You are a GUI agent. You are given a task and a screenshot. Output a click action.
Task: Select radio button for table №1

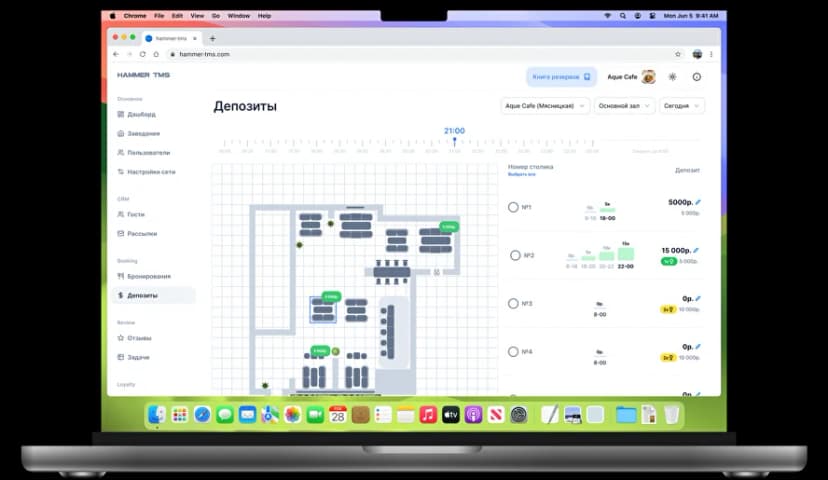coord(513,207)
